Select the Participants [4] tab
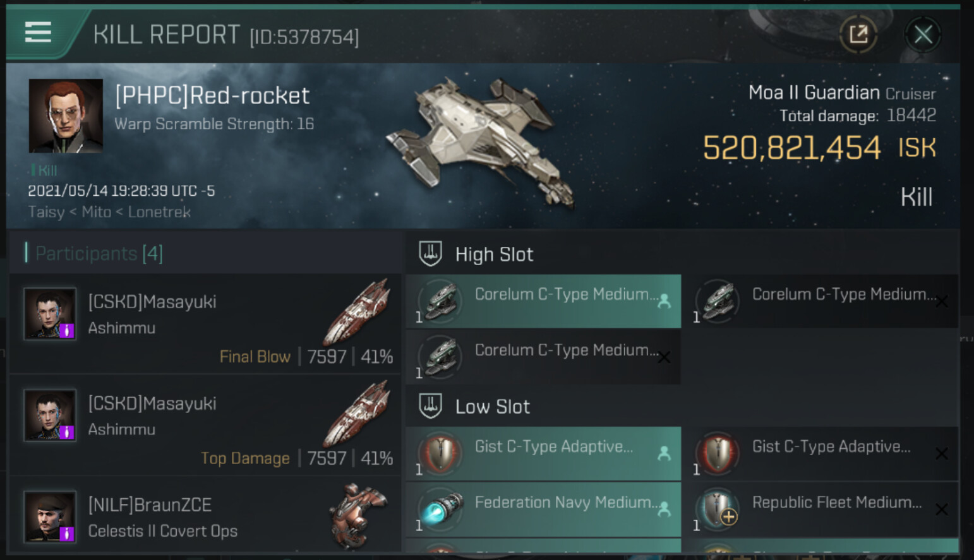Viewport: 974px width, 560px height. (x=95, y=253)
